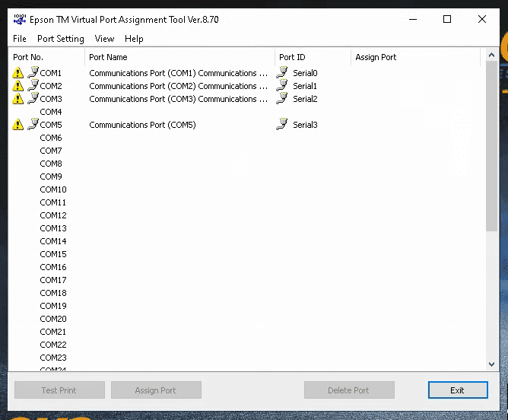Screen dimensions: 508x420
Task: Select the COM4 row
Action: (x=245, y=112)
